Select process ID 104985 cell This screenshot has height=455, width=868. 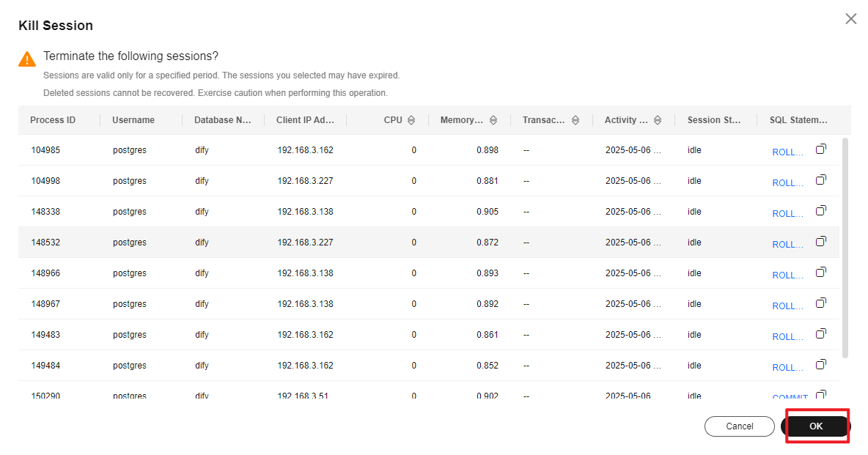pos(45,150)
